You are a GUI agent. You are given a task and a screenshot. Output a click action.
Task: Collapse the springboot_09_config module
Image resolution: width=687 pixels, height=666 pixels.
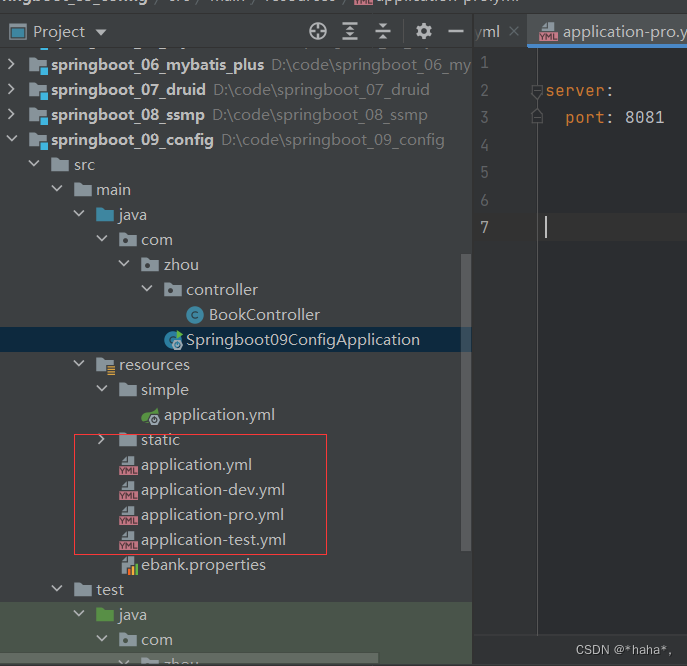(12, 139)
